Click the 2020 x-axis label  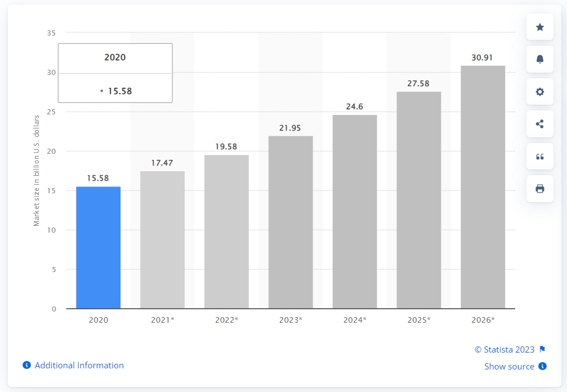(x=99, y=320)
